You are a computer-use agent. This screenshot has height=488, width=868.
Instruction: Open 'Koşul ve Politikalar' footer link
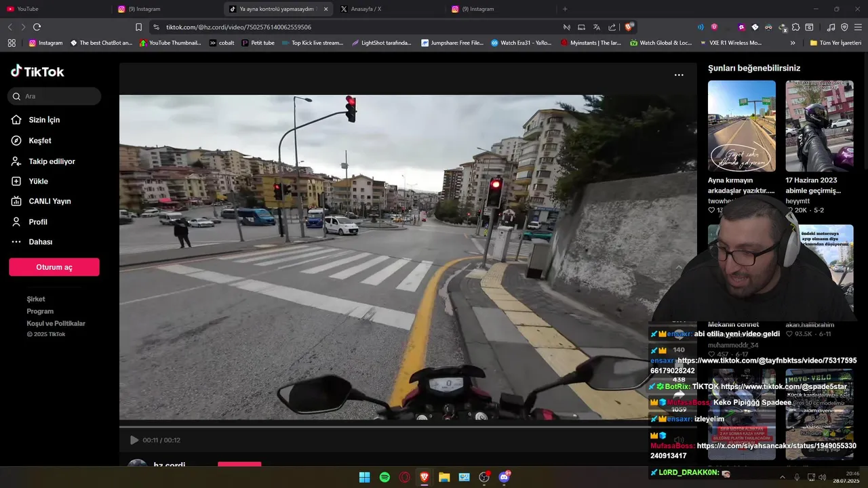pyautogui.click(x=56, y=323)
